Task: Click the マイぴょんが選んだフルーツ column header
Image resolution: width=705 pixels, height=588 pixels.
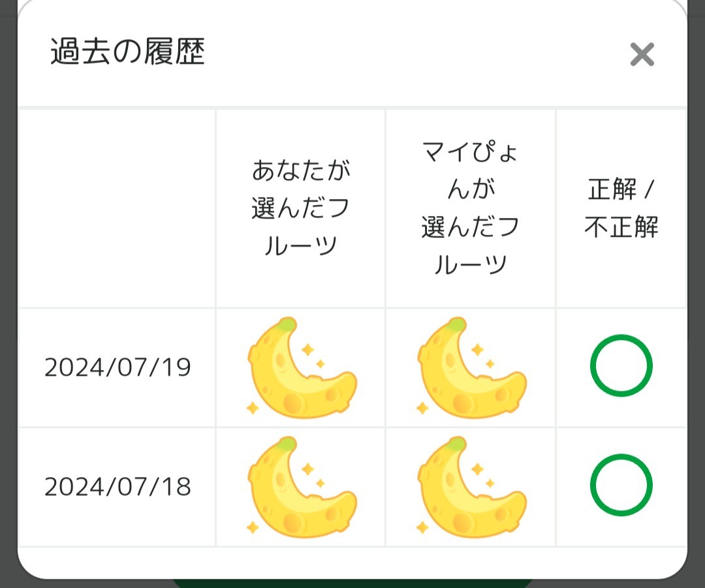Action: 471,209
